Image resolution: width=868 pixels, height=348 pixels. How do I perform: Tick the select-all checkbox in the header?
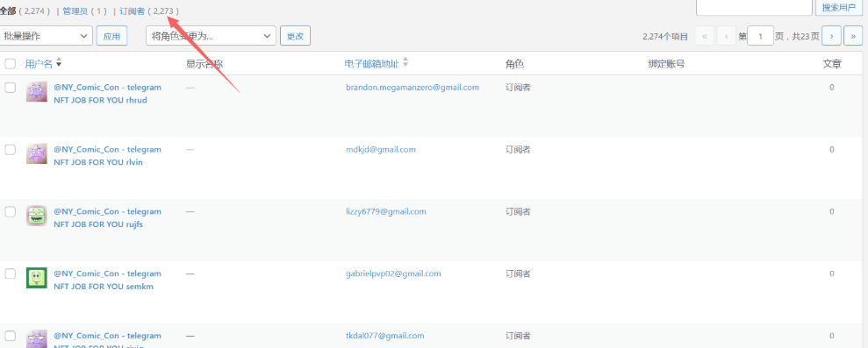pyautogui.click(x=10, y=64)
